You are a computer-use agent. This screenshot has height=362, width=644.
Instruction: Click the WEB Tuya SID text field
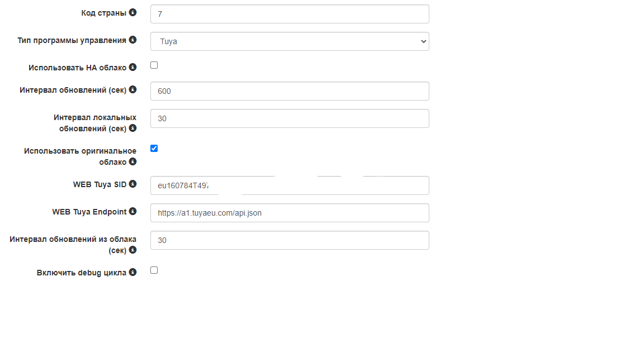pos(290,185)
